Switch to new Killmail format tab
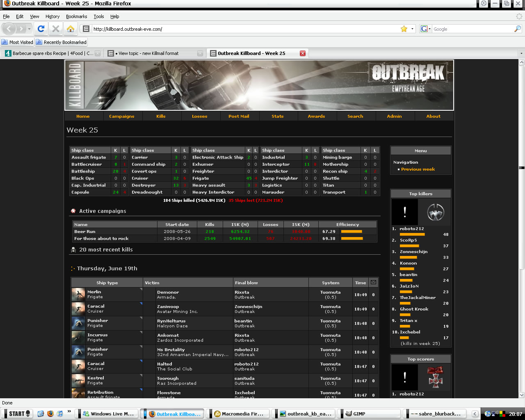Viewport: 525px width, 420px height. (155, 53)
